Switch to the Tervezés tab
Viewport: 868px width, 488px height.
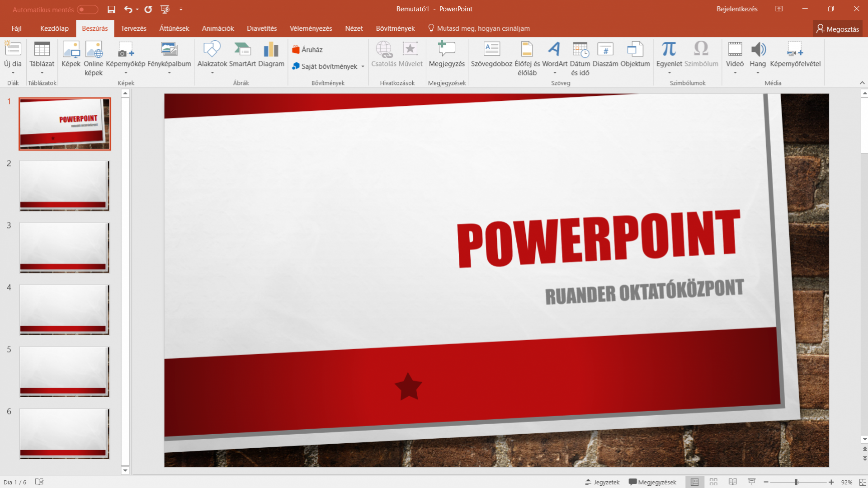(133, 28)
